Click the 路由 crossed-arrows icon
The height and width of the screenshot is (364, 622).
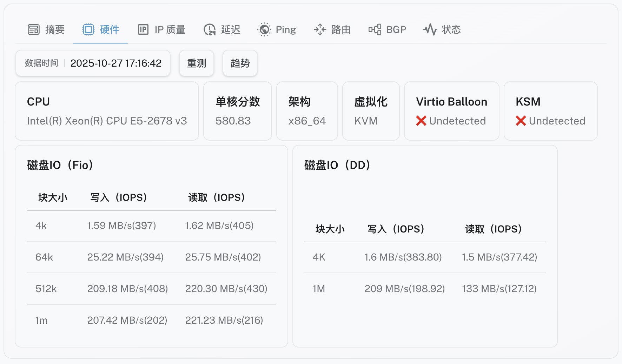pyautogui.click(x=319, y=29)
